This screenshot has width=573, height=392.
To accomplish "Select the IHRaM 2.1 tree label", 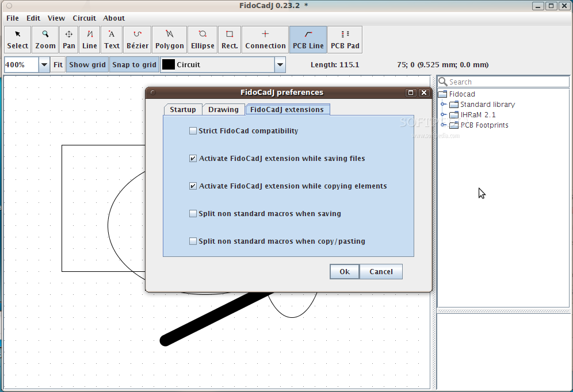I will pyautogui.click(x=478, y=114).
